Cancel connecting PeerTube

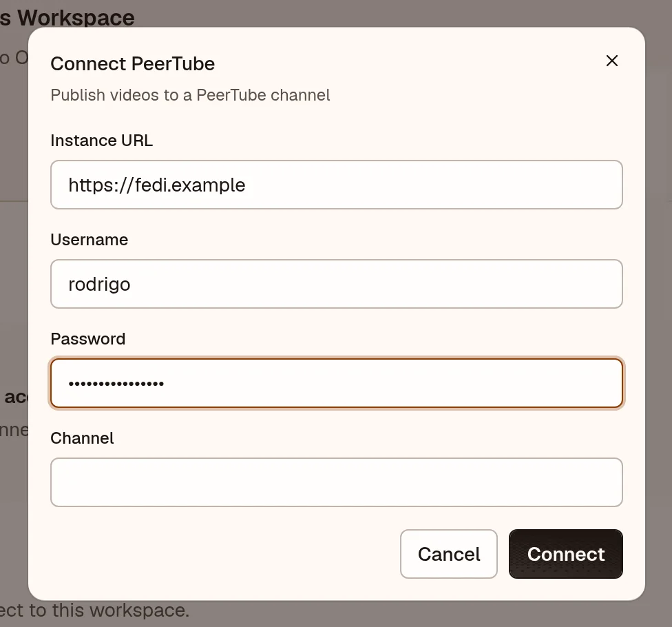tap(449, 554)
